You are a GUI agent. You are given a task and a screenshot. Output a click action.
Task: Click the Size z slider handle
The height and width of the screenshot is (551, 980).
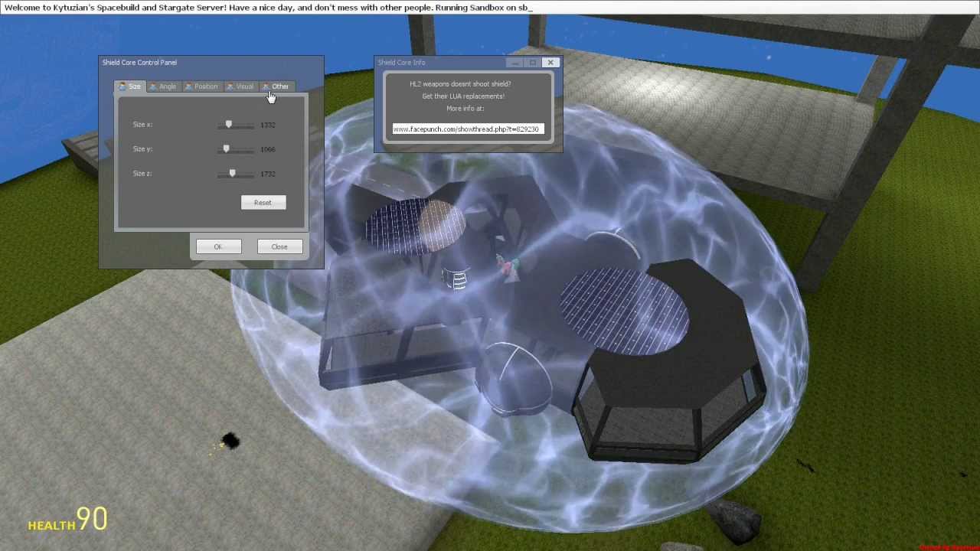(x=232, y=174)
